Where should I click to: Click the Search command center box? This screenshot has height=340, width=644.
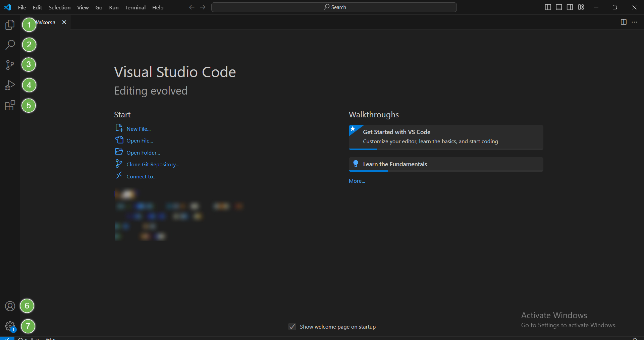334,7
